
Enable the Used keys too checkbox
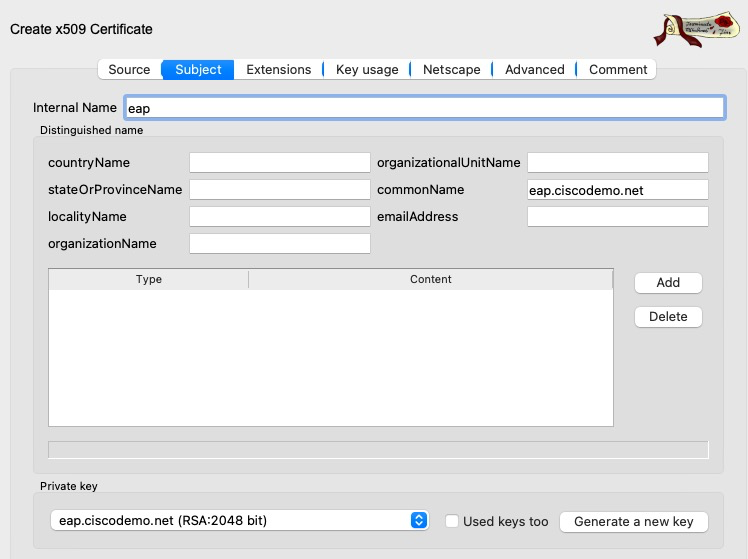click(451, 521)
